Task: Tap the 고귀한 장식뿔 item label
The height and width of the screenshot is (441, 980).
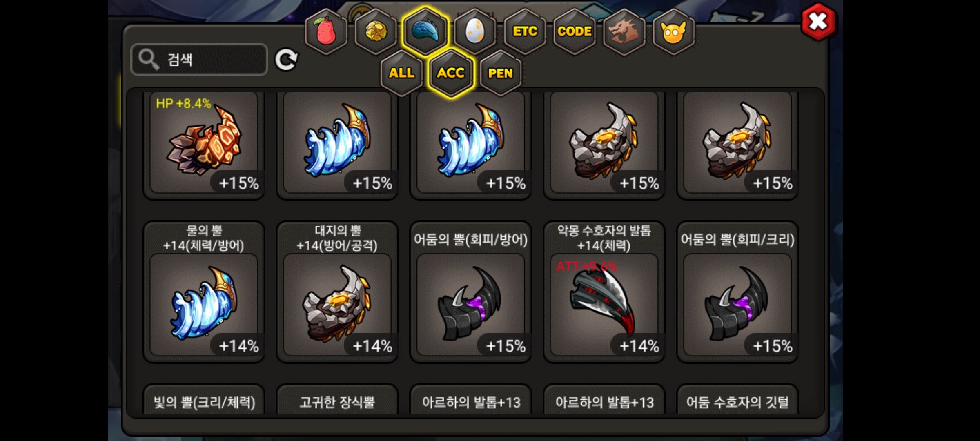Action: [x=337, y=402]
